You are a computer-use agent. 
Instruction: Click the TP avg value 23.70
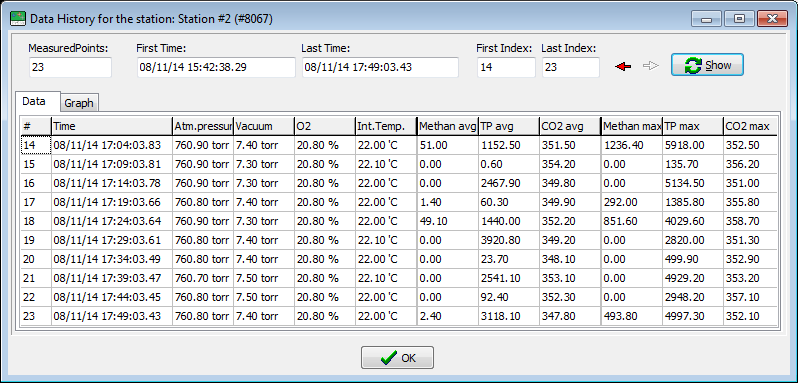click(x=509, y=259)
